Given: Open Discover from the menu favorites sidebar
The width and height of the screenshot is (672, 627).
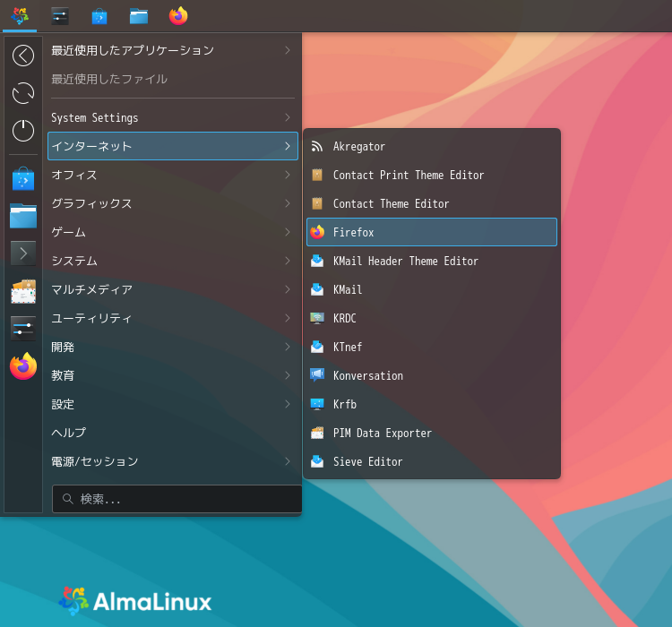Looking at the screenshot, I should (23, 178).
